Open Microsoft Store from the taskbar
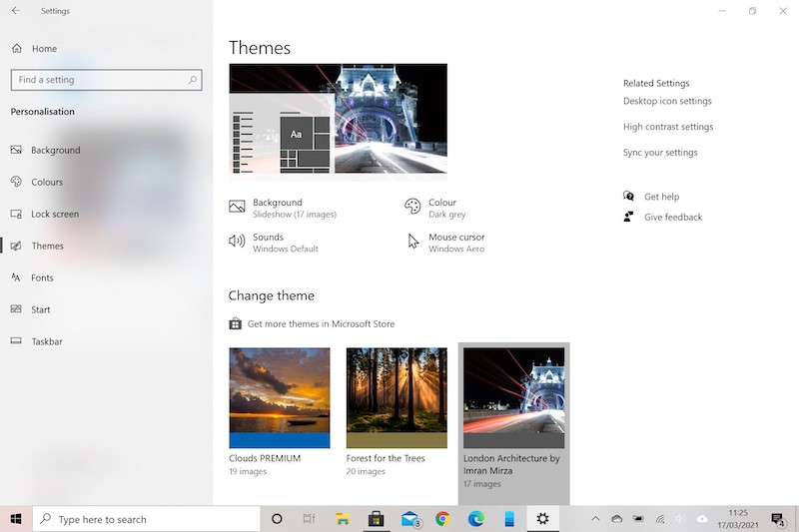The height and width of the screenshot is (532, 799). pos(377,519)
